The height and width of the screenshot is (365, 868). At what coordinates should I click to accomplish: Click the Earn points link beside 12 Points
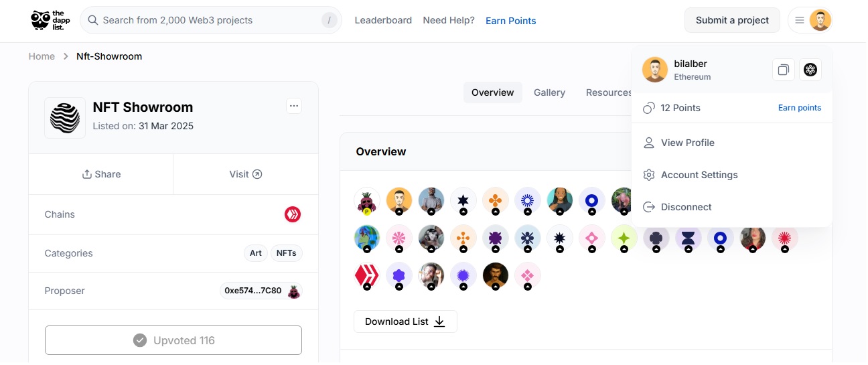tap(800, 108)
